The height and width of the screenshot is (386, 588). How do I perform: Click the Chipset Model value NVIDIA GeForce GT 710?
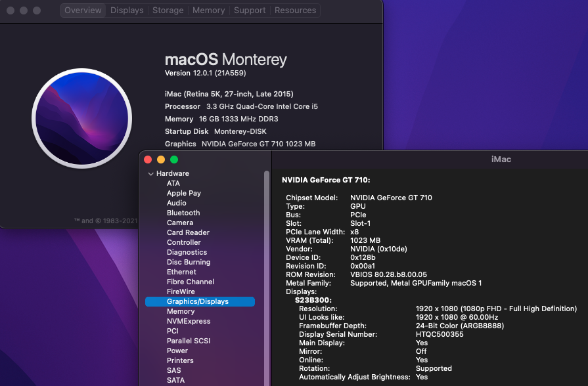point(391,198)
